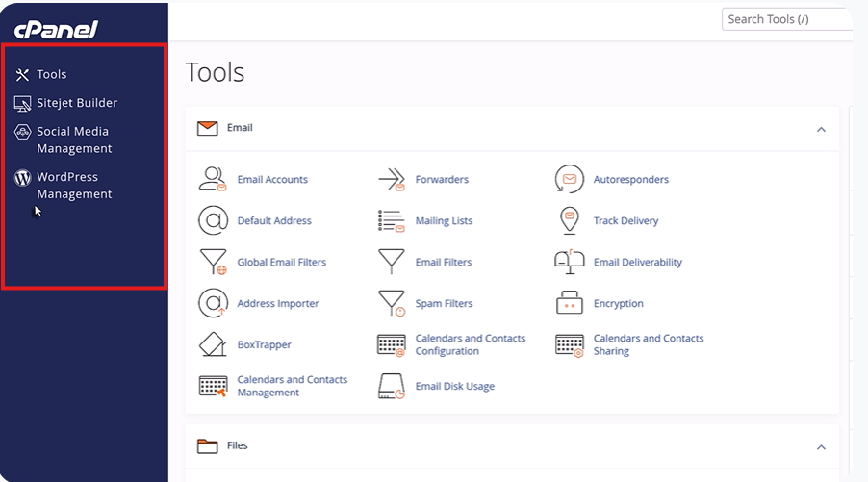Image resolution: width=868 pixels, height=482 pixels.
Task: Open Calendars and Contacts Sharing link
Action: click(649, 344)
